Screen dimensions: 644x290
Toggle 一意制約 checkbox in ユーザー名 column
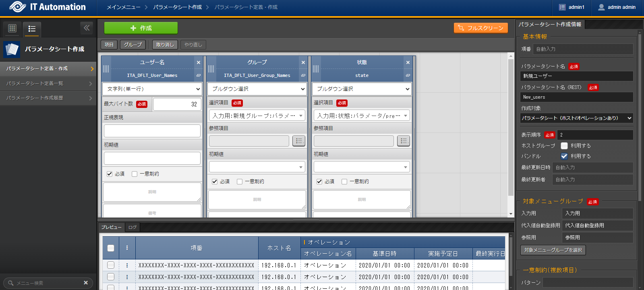pyautogui.click(x=135, y=174)
